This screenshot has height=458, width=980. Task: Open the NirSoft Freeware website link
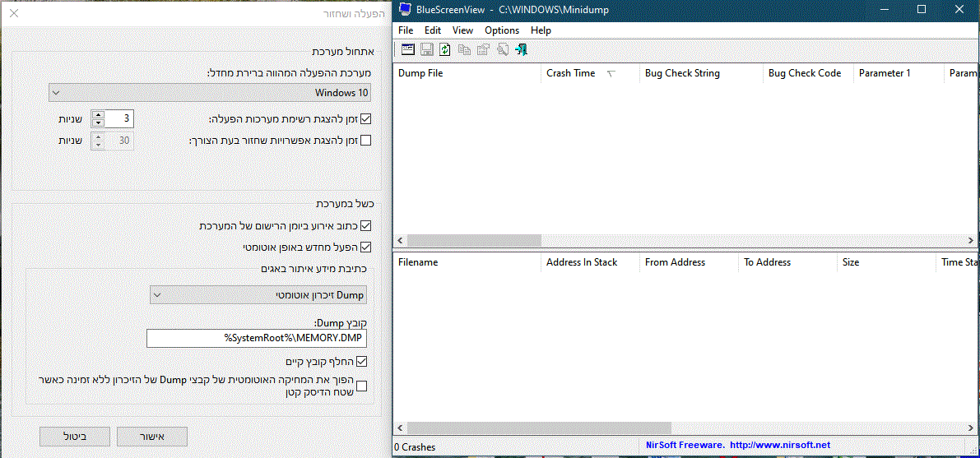coord(737,446)
